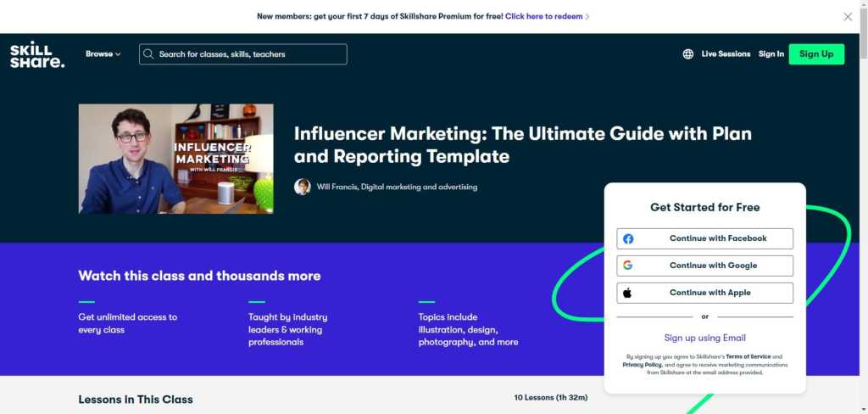
Task: Click the search magnifier icon
Action: (x=149, y=54)
